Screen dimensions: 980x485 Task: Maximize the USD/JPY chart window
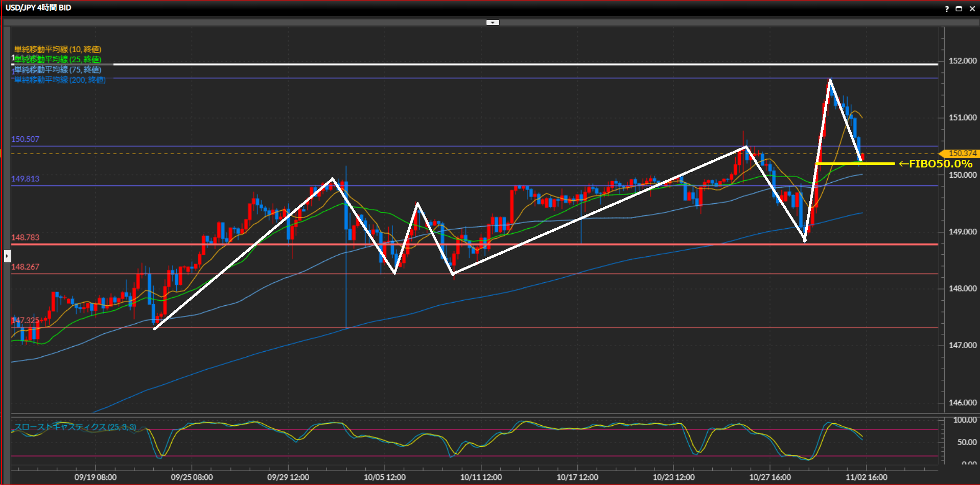pos(959,9)
